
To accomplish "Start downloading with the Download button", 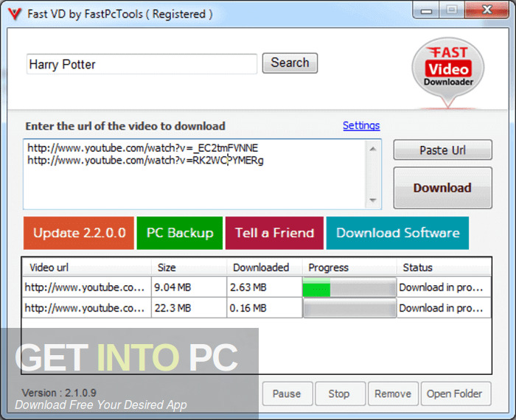I will 442,188.
